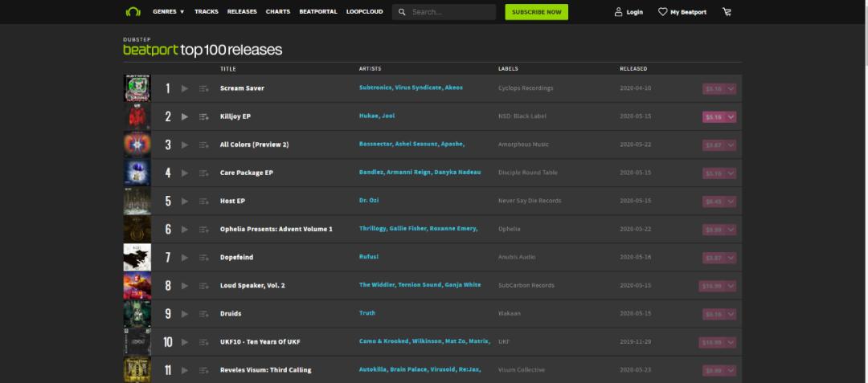Add All Colors (Preview 2) to queue
This screenshot has height=383, width=868.
(x=203, y=145)
